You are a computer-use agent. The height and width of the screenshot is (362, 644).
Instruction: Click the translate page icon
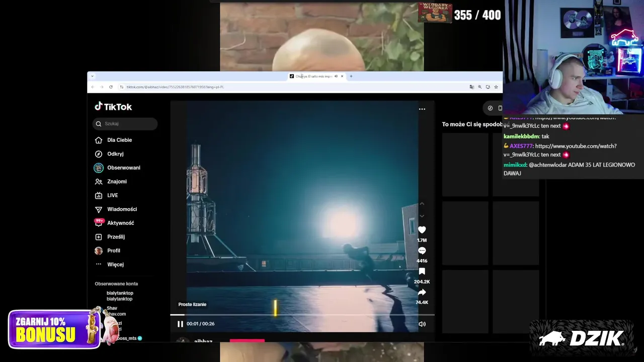point(471,87)
